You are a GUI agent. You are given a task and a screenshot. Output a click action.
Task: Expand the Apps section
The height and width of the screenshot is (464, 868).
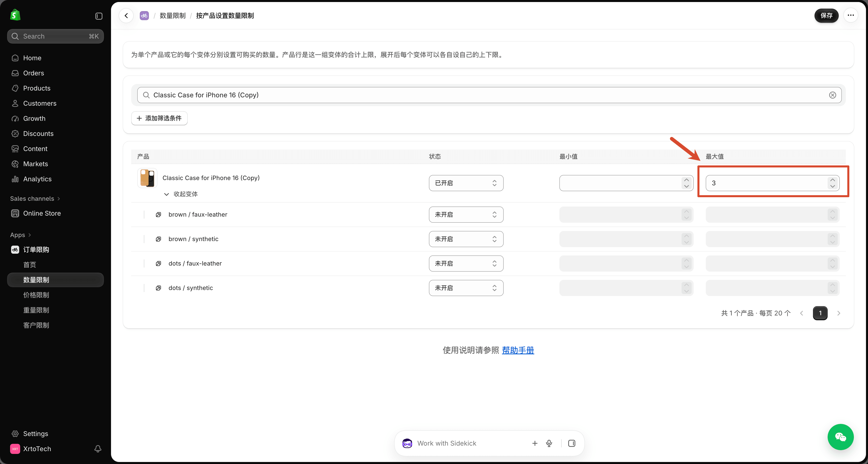(x=20, y=235)
